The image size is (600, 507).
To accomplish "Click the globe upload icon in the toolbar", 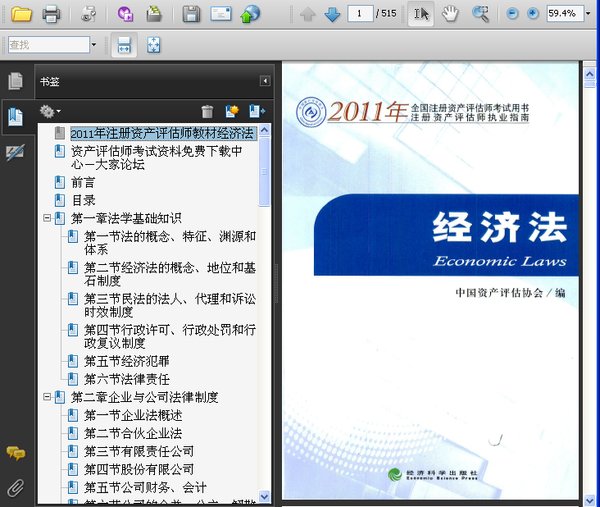I will pyautogui.click(x=250, y=14).
